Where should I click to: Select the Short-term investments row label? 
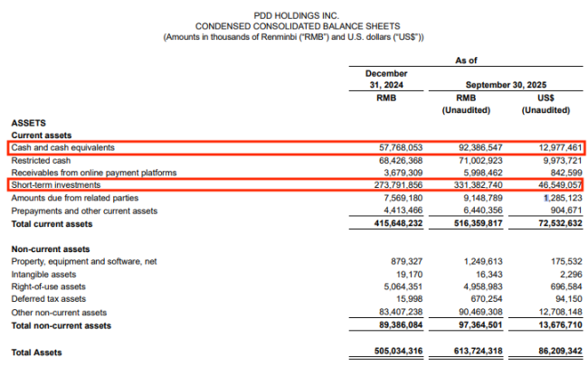55,184
